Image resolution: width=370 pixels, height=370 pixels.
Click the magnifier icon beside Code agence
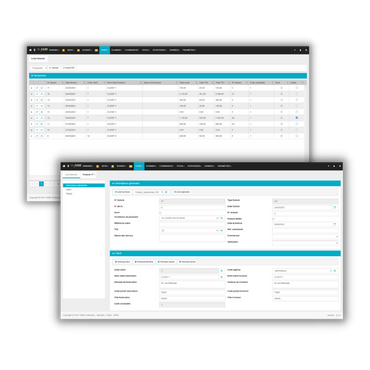click(x=335, y=271)
